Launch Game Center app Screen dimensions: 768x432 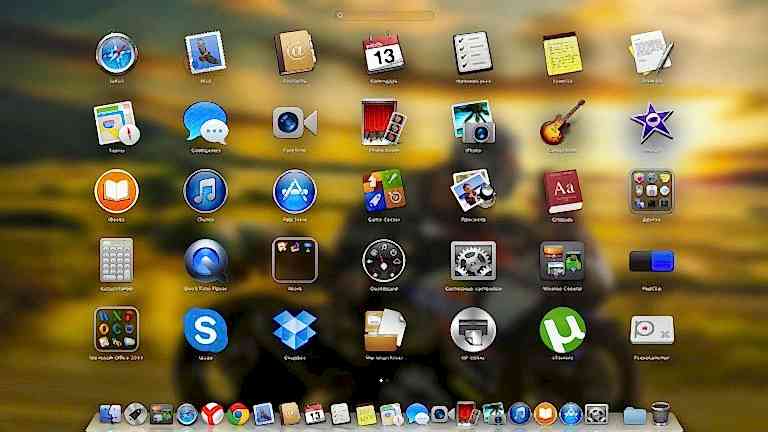pyautogui.click(x=383, y=190)
